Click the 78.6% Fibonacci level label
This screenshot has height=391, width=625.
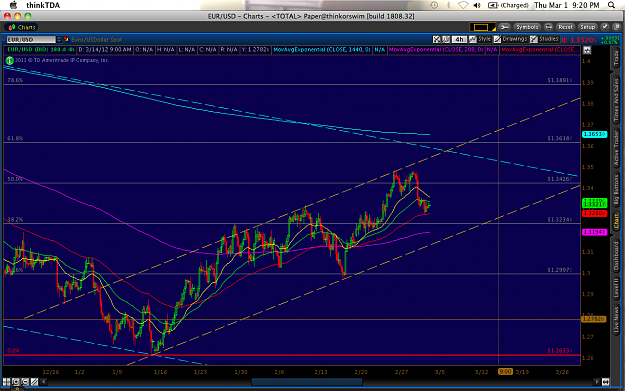(15, 80)
